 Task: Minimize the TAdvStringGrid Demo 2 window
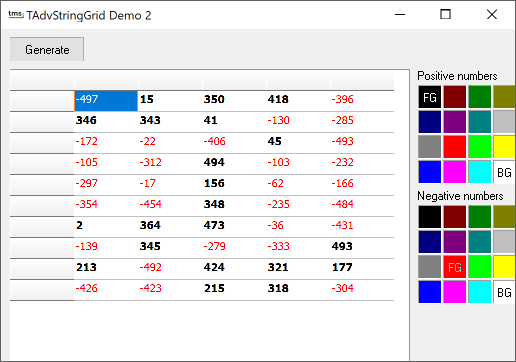(x=400, y=14)
